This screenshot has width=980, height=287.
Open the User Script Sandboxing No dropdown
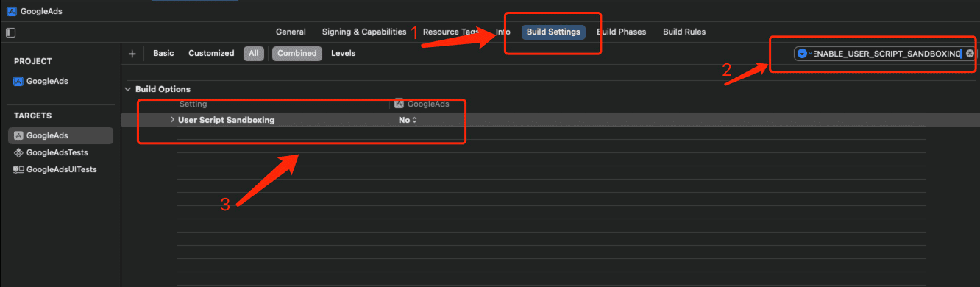coord(408,120)
